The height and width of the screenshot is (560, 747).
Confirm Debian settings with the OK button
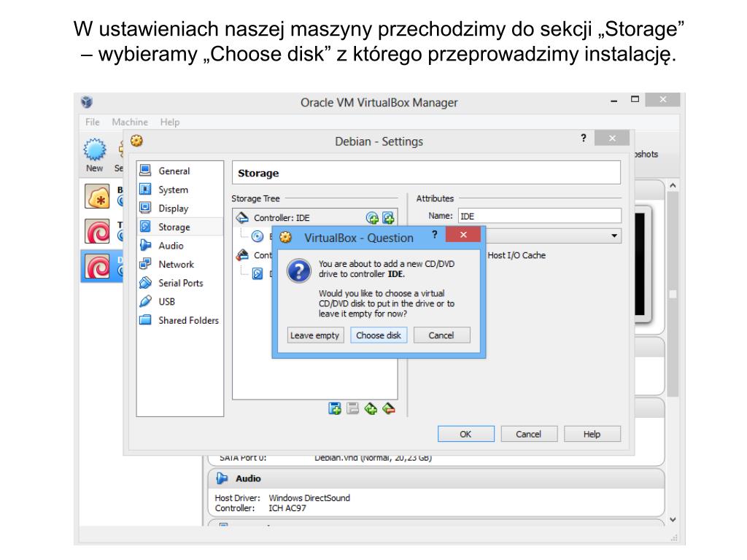coord(465,434)
